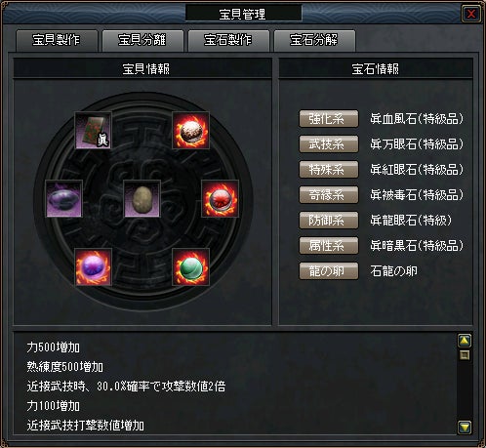Switch to the 宝石分解 tab
This screenshot has height=448, width=486.
point(314,40)
